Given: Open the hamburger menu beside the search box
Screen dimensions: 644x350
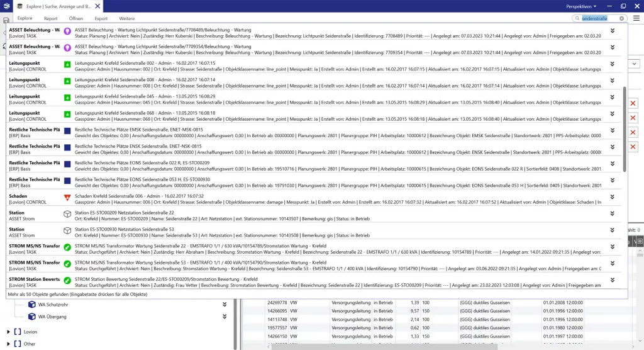Looking at the screenshot, I should click(x=636, y=19).
